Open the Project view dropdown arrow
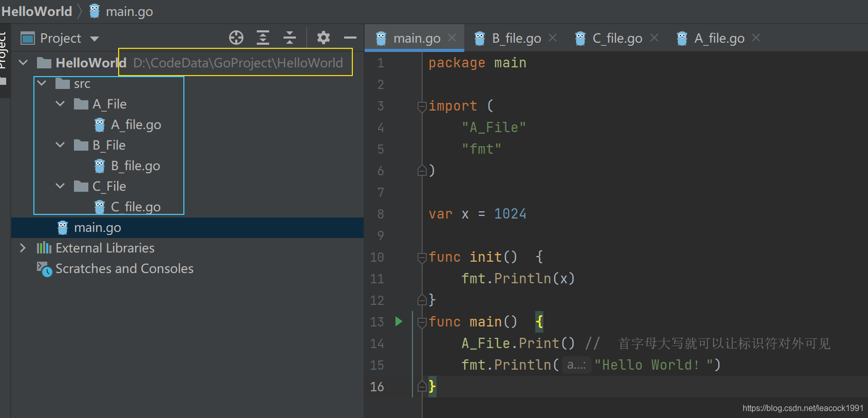 click(x=94, y=39)
